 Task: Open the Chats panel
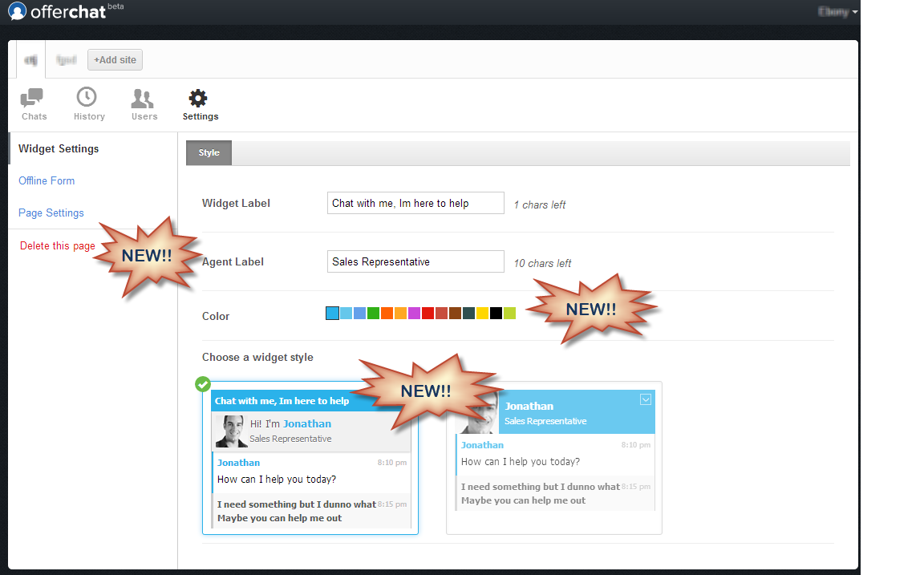tap(33, 104)
